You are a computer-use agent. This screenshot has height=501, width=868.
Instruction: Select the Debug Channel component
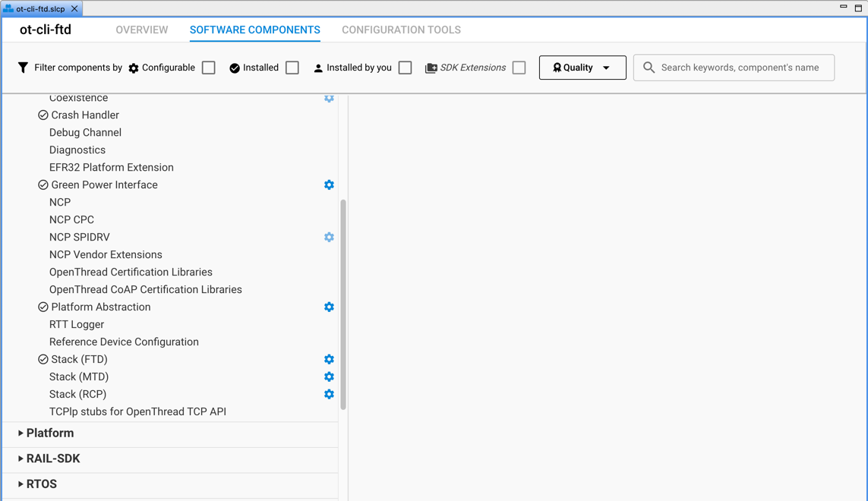pyautogui.click(x=84, y=132)
